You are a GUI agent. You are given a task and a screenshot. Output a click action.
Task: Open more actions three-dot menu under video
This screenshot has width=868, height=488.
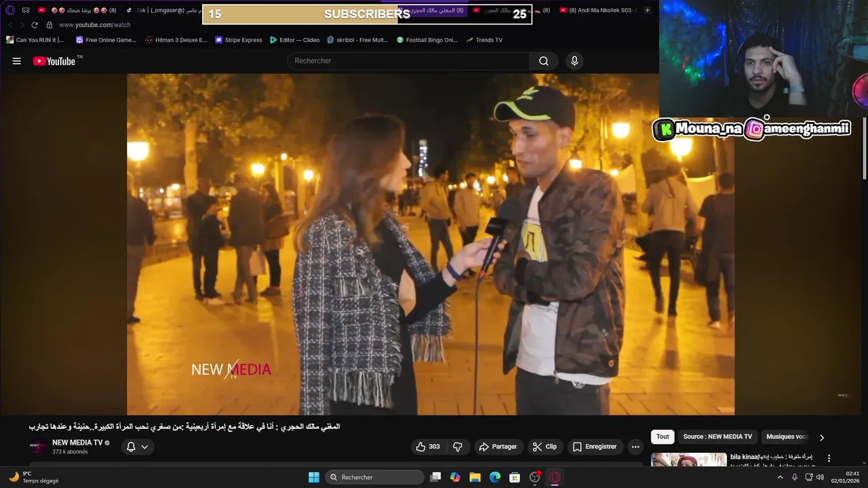635,447
